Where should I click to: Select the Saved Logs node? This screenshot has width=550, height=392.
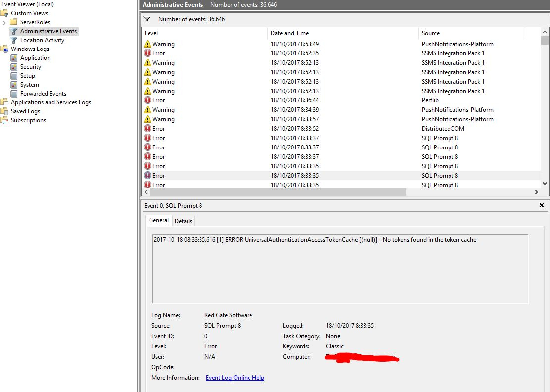tap(25, 111)
